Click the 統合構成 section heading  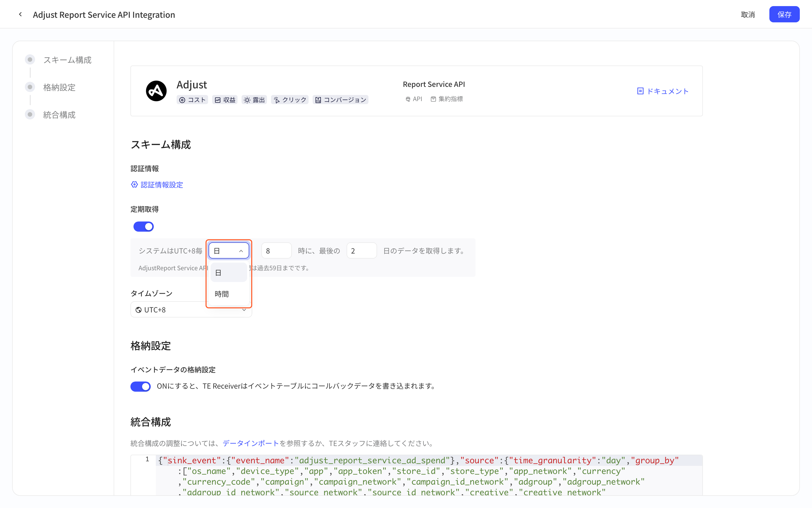(151, 422)
